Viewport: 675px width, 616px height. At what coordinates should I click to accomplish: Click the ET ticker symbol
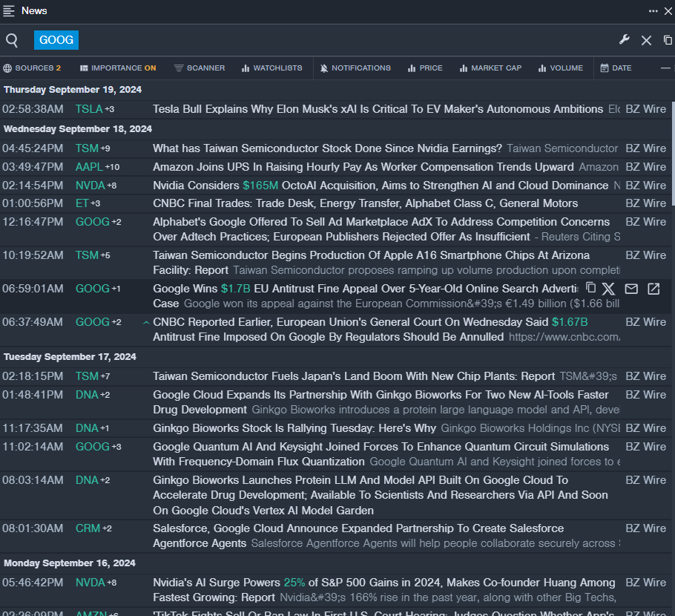[82, 203]
